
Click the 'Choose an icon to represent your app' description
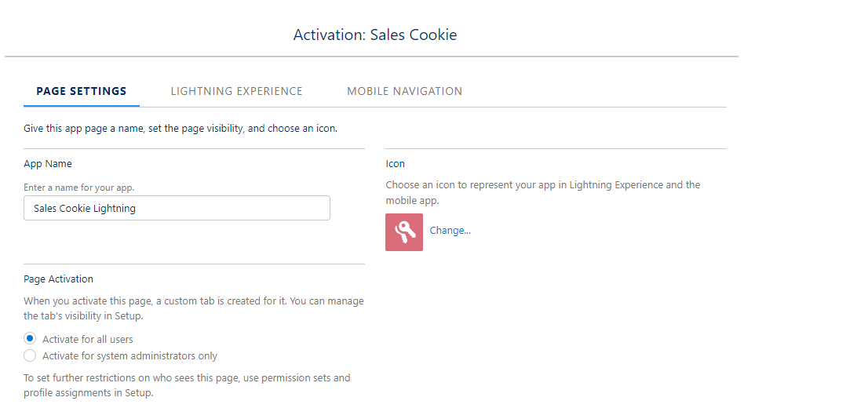pyautogui.click(x=543, y=192)
